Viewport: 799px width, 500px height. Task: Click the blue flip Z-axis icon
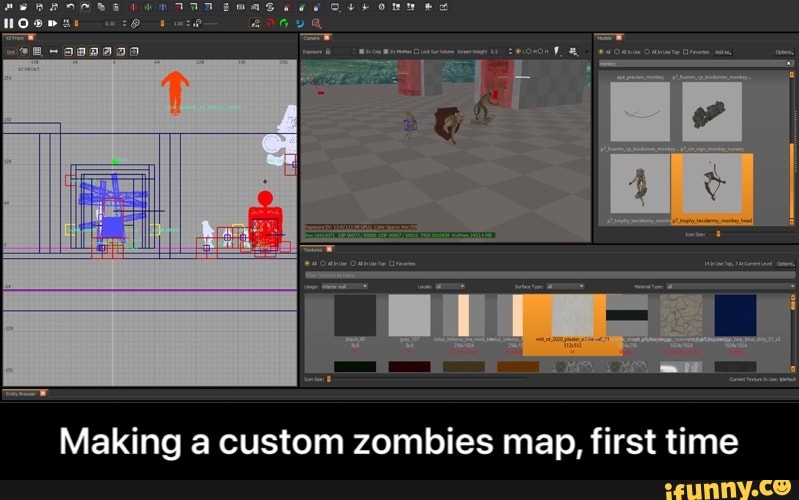[163, 7]
